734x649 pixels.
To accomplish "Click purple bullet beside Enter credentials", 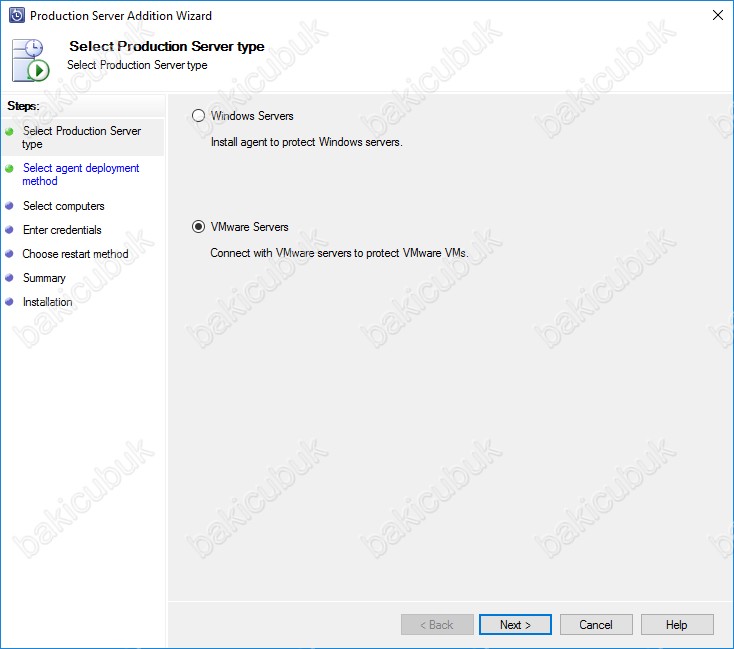I will point(9,229).
